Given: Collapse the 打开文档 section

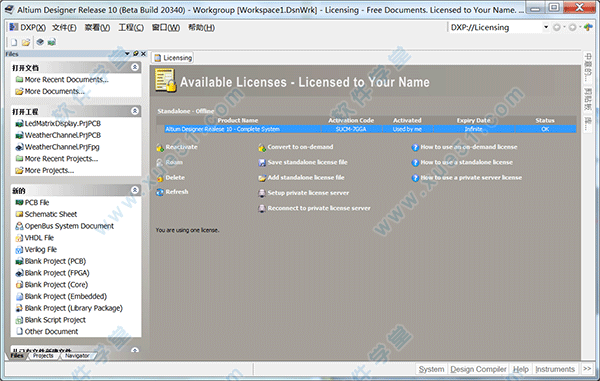Looking at the screenshot, I should (x=135, y=67).
